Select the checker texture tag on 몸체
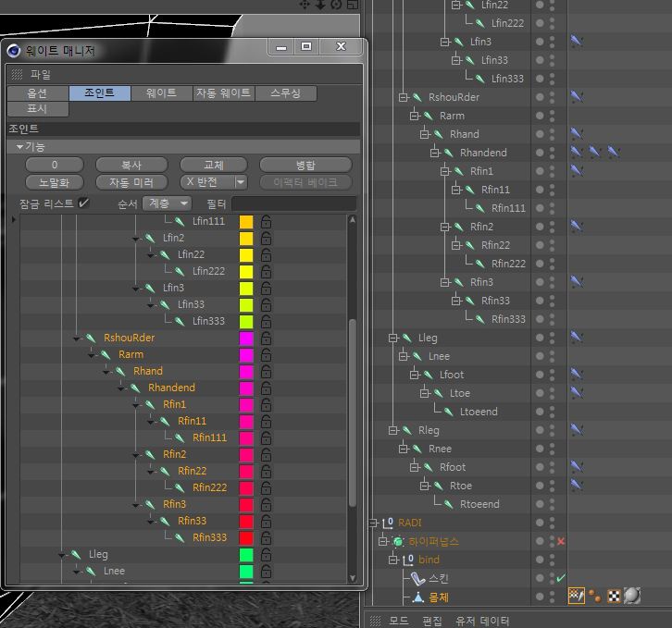The image size is (672, 628). (x=614, y=596)
